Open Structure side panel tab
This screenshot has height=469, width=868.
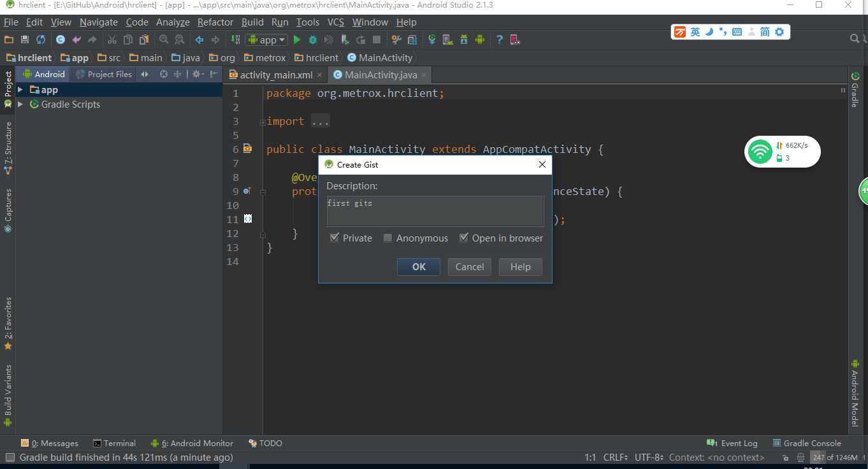[x=8, y=148]
